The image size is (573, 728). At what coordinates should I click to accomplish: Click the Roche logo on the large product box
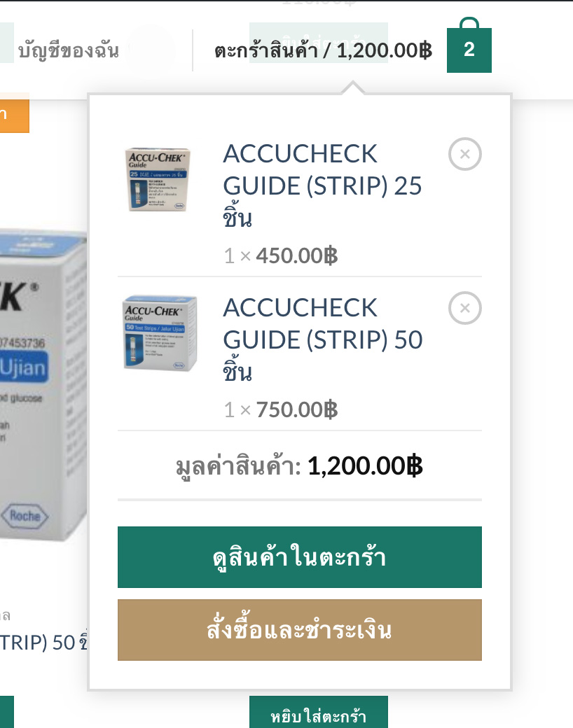(x=25, y=516)
